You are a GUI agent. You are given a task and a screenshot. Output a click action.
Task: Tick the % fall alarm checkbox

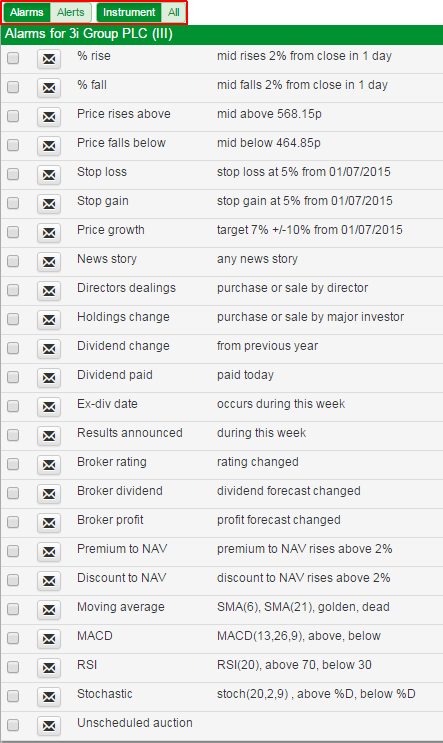point(13,87)
